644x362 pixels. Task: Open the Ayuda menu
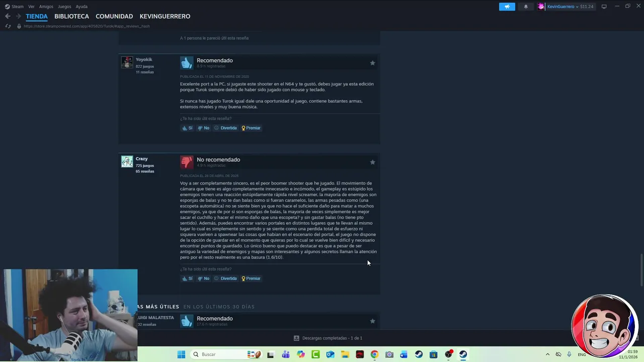82,7
